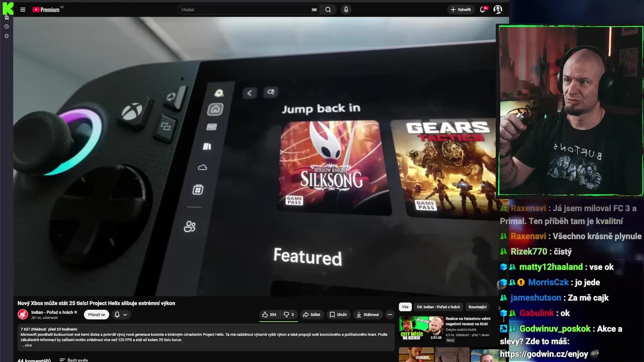This screenshot has width=644, height=362.
Task: Click the Xbox store icon in video
Action: click(x=198, y=190)
